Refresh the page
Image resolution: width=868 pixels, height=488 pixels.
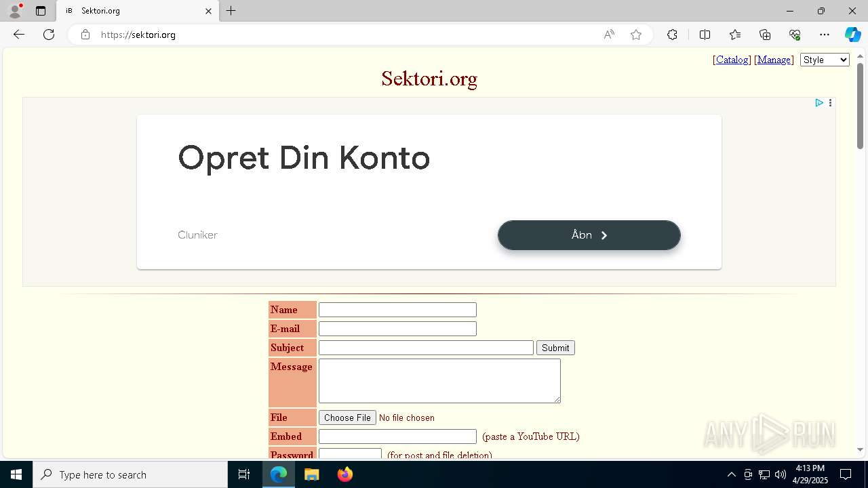coord(49,35)
